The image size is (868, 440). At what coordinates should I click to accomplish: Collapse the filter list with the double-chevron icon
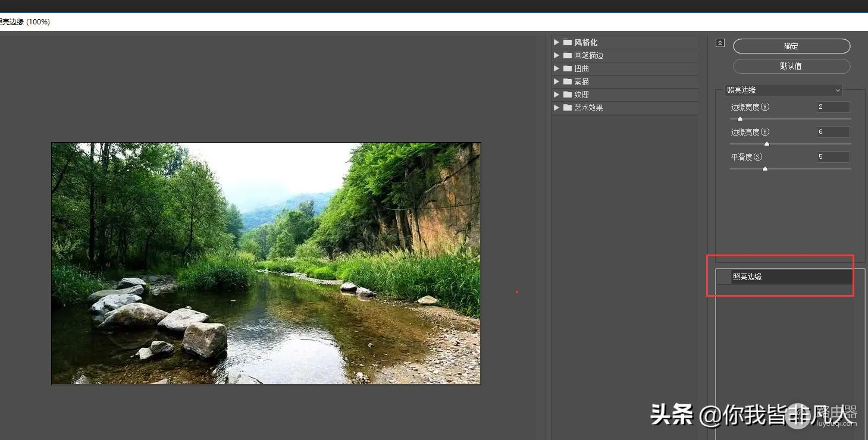point(720,43)
